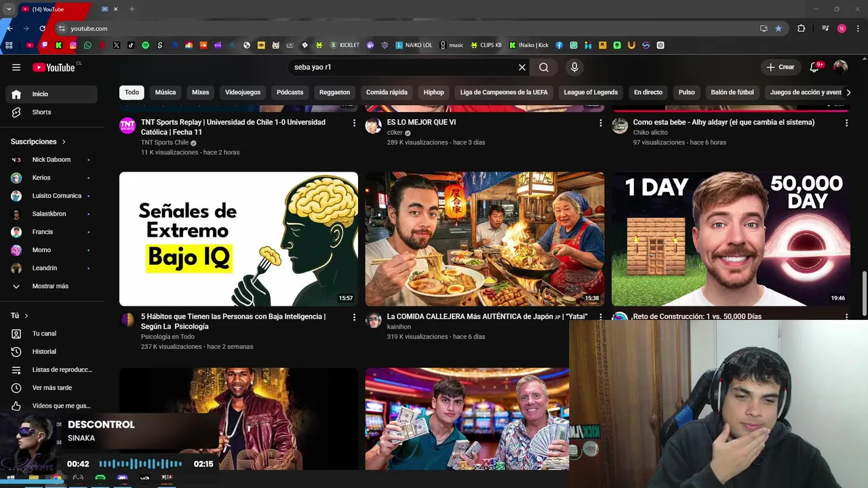Screen dimensions: 868x488
Task: Open the CLIPS KB bookmark
Action: tap(486, 45)
